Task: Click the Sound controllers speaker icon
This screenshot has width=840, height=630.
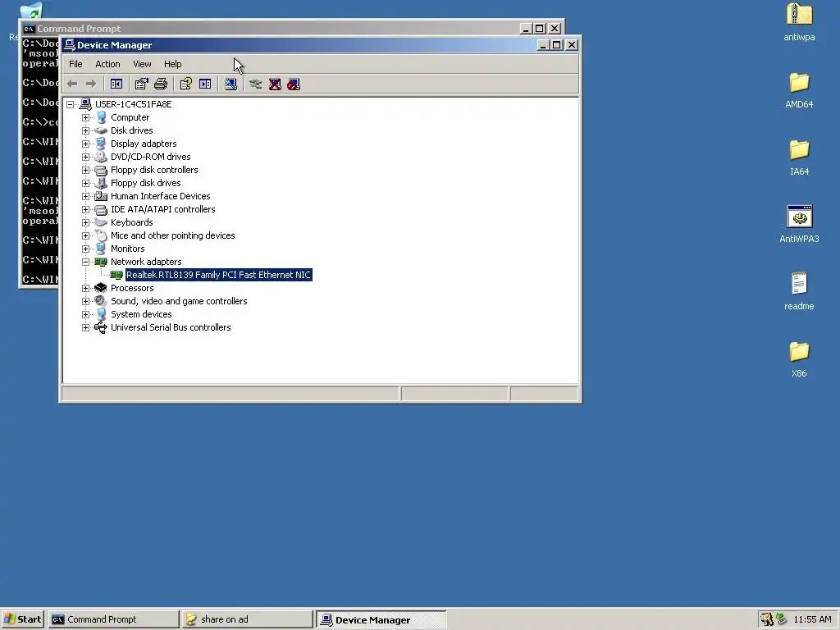Action: (x=101, y=301)
